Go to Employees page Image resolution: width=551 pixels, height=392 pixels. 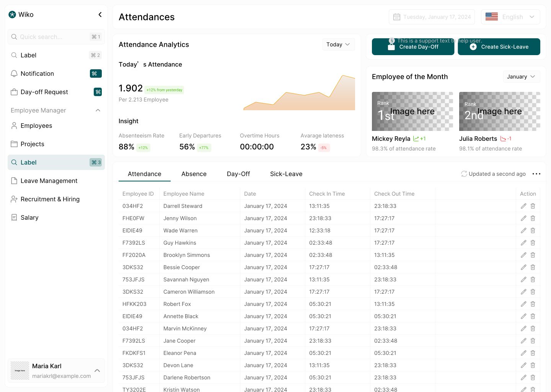tap(56, 126)
